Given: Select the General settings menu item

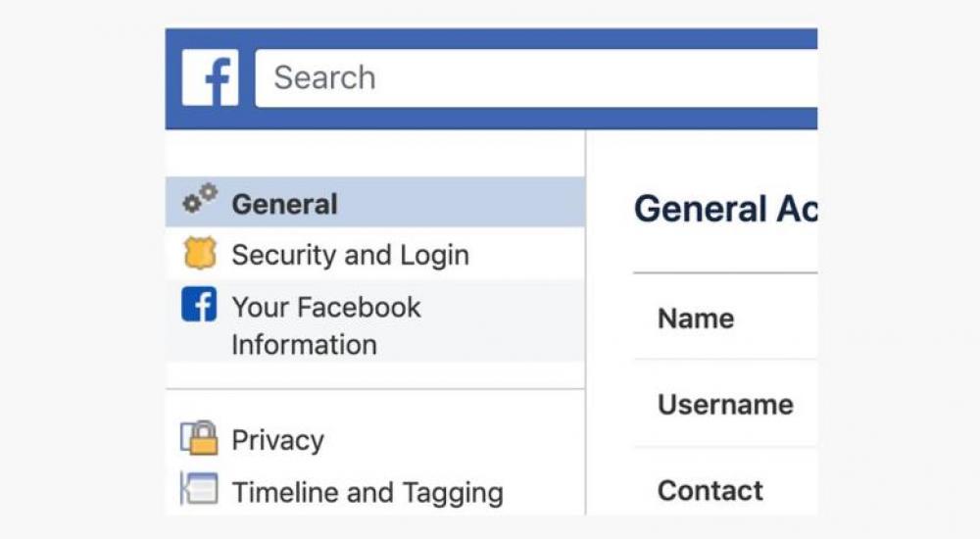Looking at the screenshot, I should click(284, 204).
